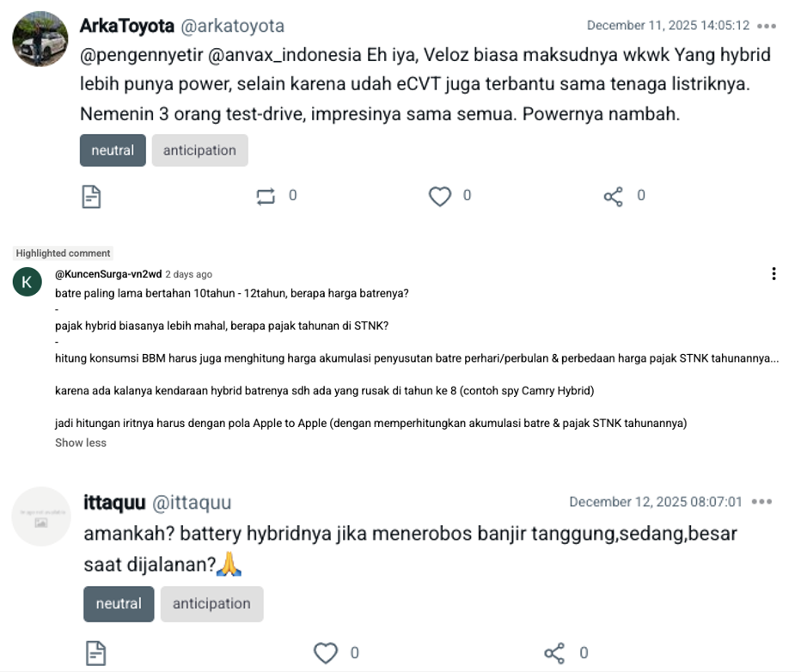The image size is (801, 672).
Task: Open ArkaToyota profile picture
Action: click(40, 39)
